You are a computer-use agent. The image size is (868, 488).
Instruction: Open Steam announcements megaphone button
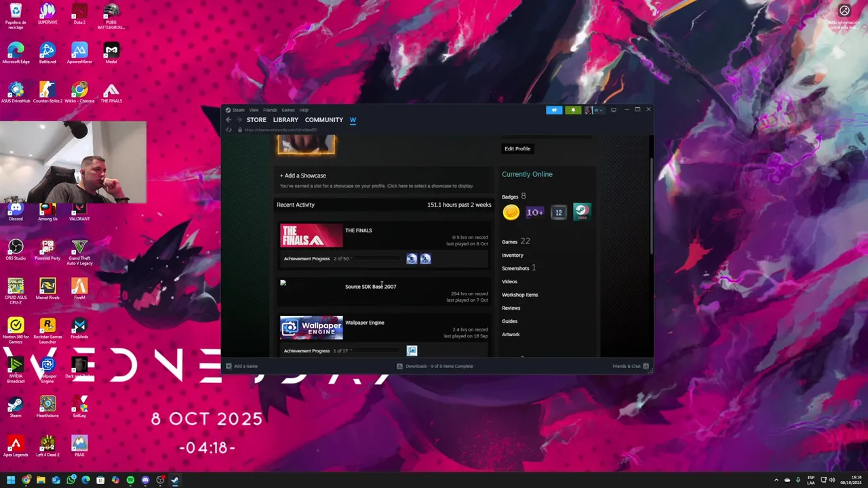click(x=554, y=110)
